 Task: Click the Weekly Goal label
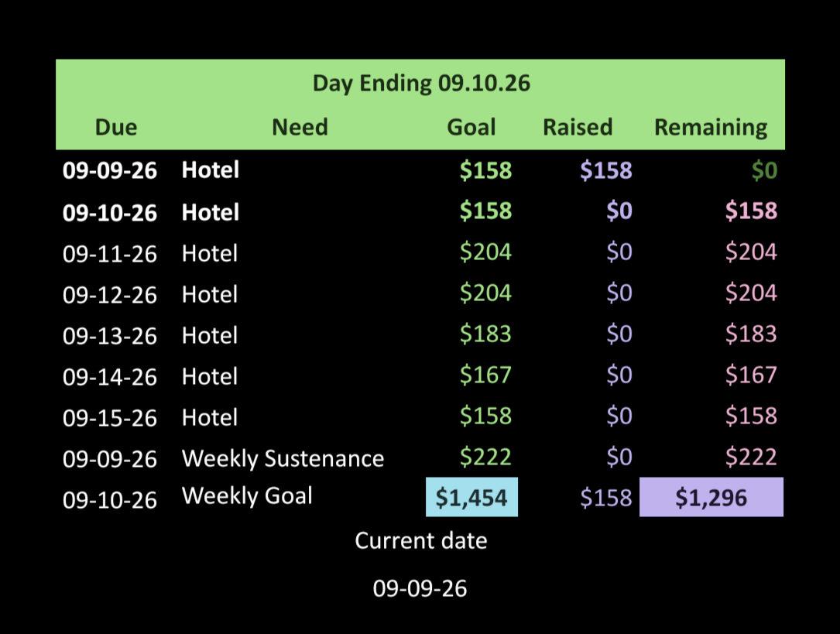(247, 496)
